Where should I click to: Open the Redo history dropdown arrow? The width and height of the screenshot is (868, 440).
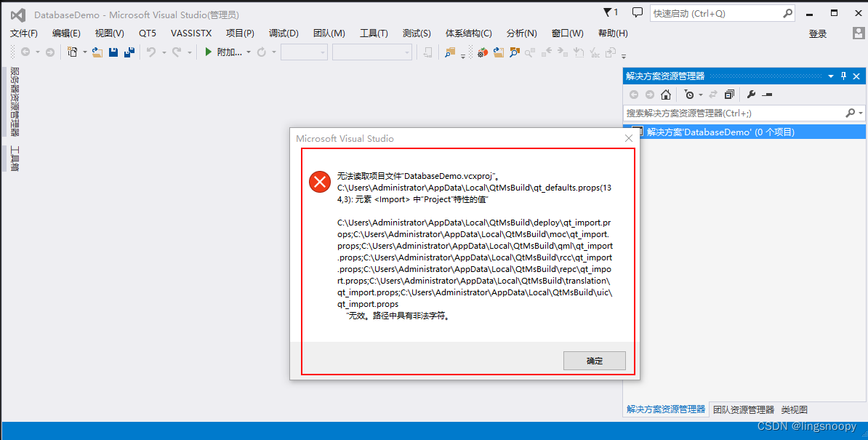(x=189, y=52)
